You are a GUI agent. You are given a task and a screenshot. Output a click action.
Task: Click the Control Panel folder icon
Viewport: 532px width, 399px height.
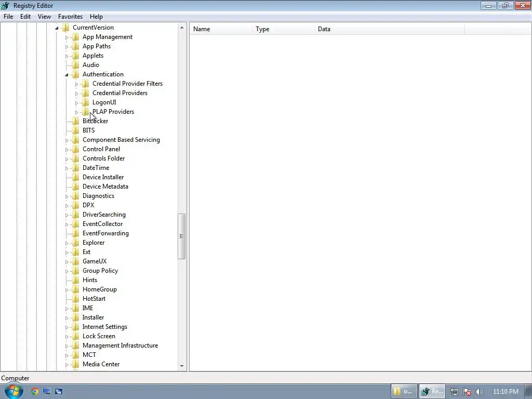click(x=76, y=149)
